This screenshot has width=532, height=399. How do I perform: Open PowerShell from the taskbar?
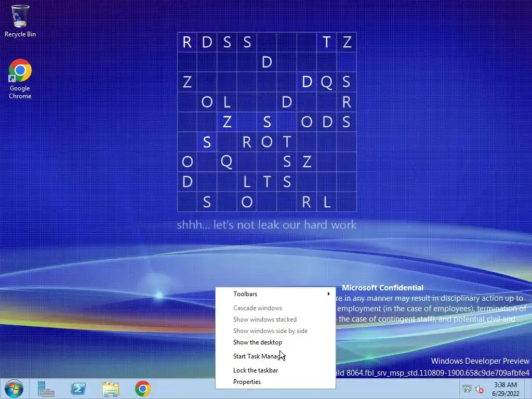tap(78, 389)
